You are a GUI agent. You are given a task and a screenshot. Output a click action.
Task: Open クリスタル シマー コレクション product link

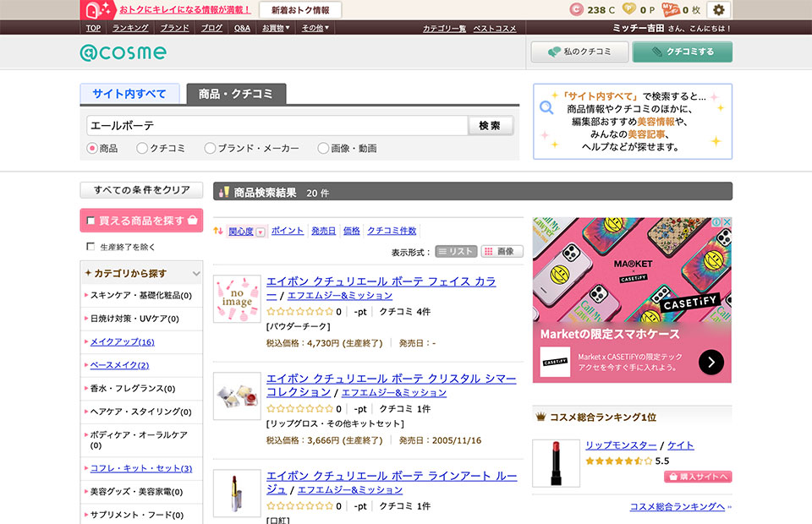click(x=392, y=385)
